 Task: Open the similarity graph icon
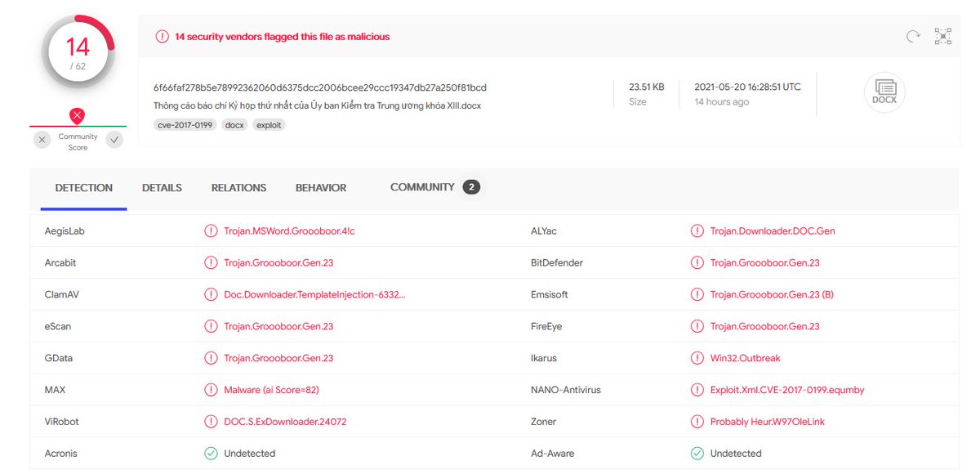pyautogui.click(x=943, y=36)
